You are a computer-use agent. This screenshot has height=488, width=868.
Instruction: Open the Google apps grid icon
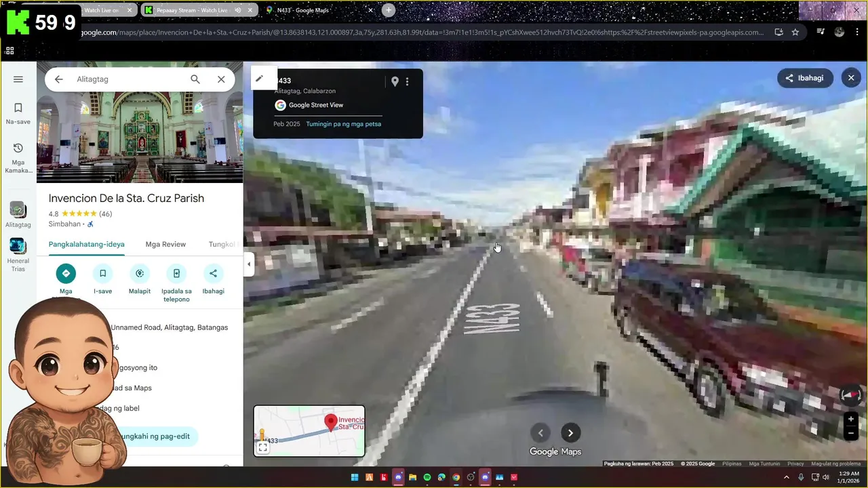(9, 51)
